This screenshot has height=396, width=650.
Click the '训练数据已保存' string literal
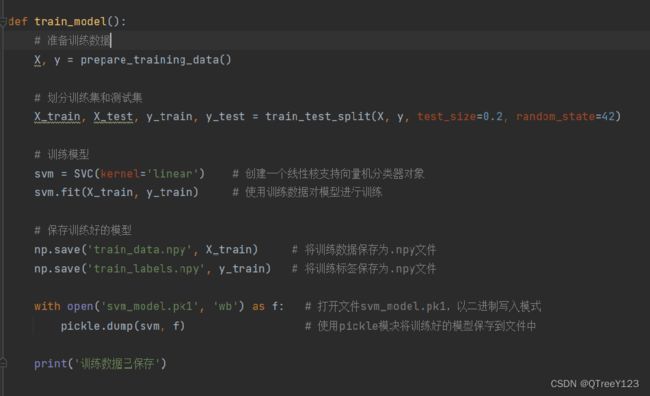point(117,364)
